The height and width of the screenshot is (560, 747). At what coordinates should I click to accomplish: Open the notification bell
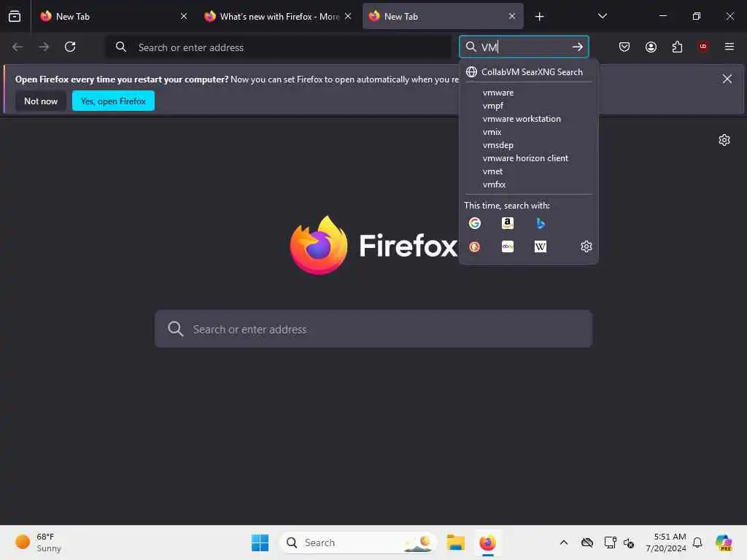pos(697,542)
